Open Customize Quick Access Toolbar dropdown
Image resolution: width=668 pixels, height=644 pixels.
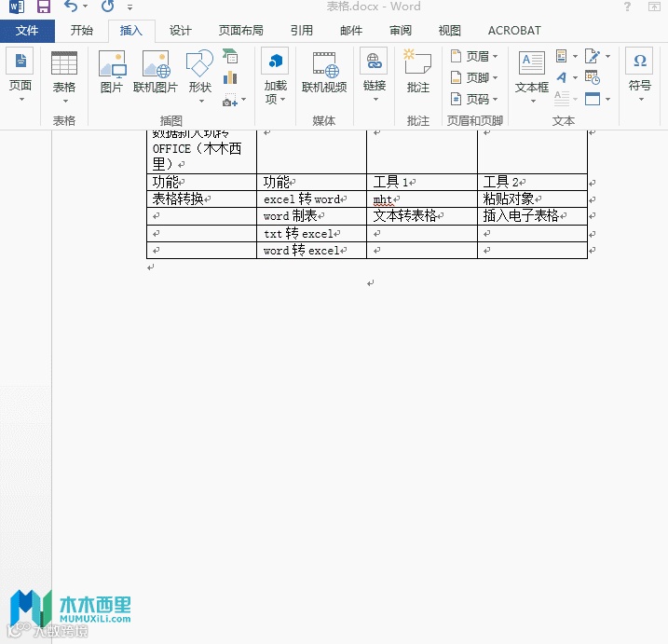(x=130, y=7)
